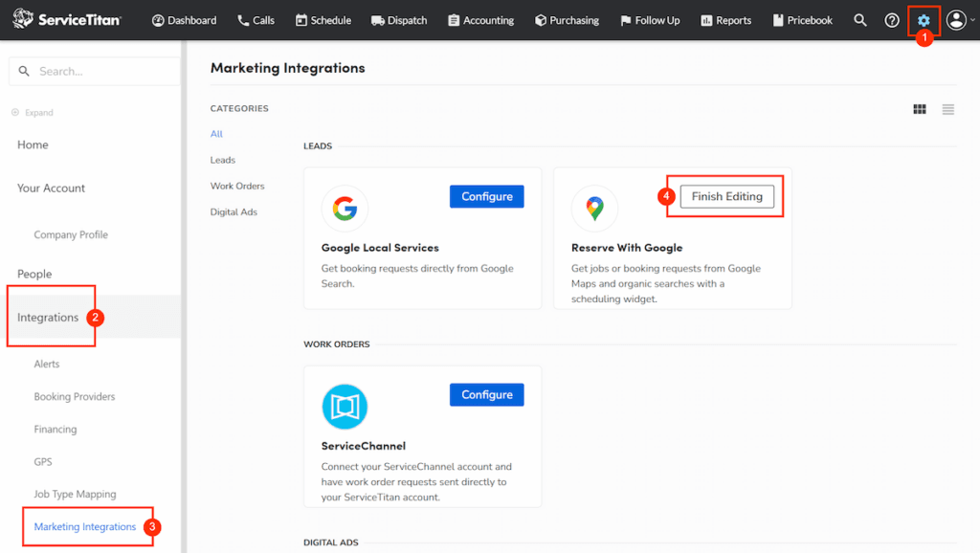Screen dimensions: 980x553
Task: Click the Reserve With Google map pin icon
Action: 594,208
